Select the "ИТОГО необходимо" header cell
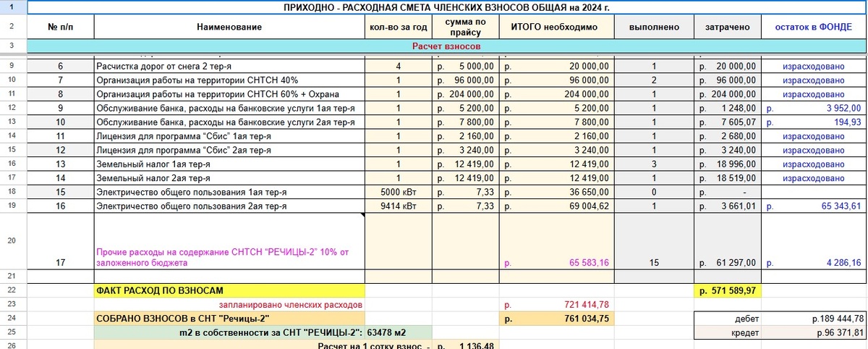This screenshot has height=349, width=868. pyautogui.click(x=556, y=28)
